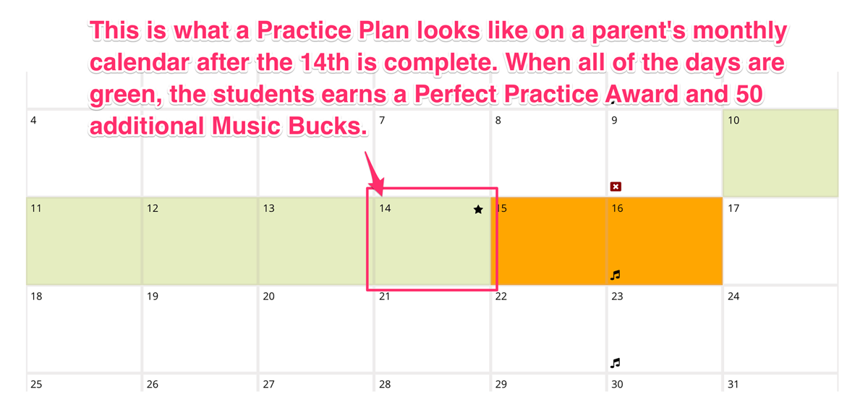The image size is (868, 397).
Task: Select day 19 on the calendar
Action: point(200,329)
